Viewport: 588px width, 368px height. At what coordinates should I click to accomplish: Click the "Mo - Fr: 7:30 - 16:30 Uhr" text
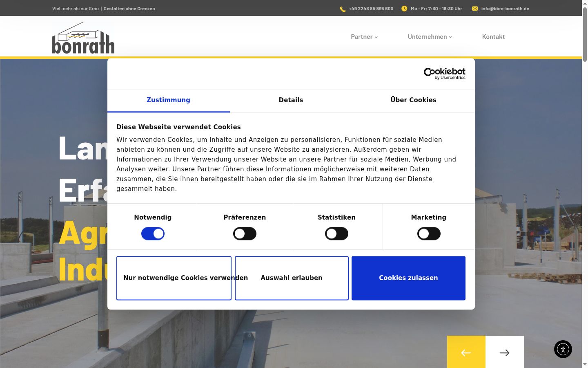[x=437, y=9]
